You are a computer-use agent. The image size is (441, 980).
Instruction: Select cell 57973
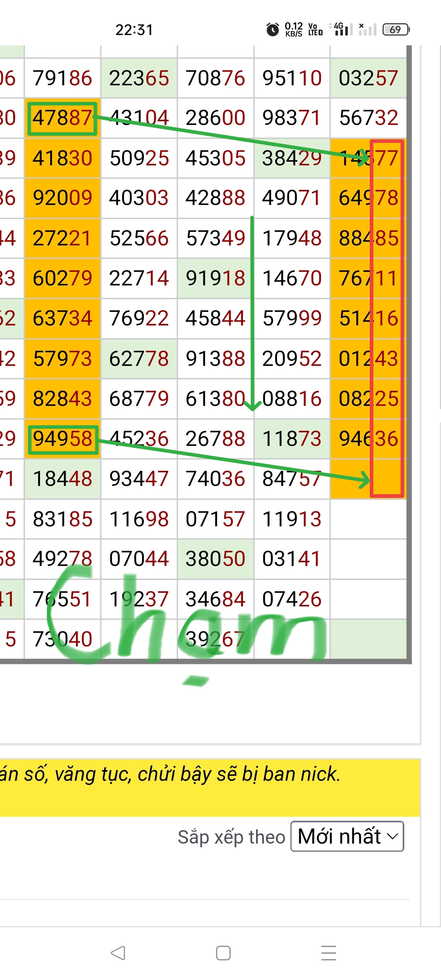pos(62,359)
